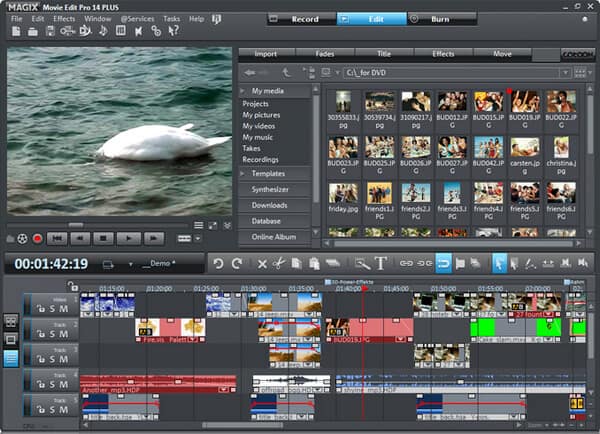Viewport: 600px width, 434px height.
Task: Solo track 2 with S button
Action: 52,334
